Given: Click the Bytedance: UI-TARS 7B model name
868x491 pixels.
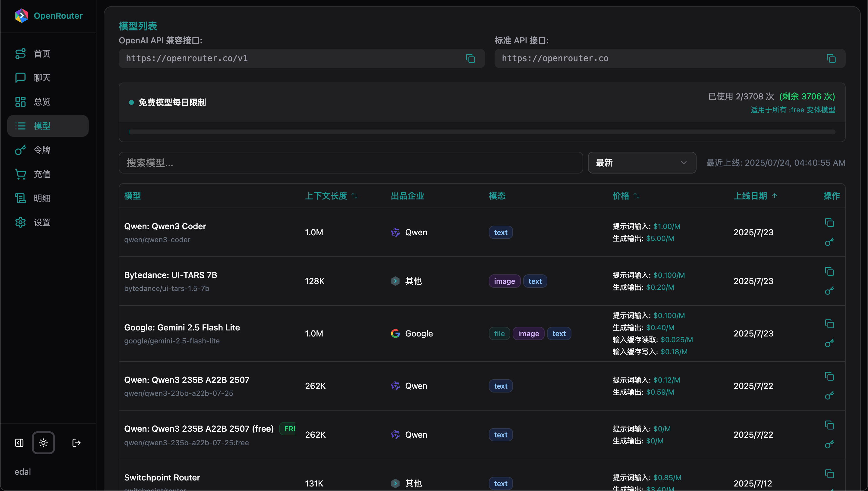Looking at the screenshot, I should (170, 275).
